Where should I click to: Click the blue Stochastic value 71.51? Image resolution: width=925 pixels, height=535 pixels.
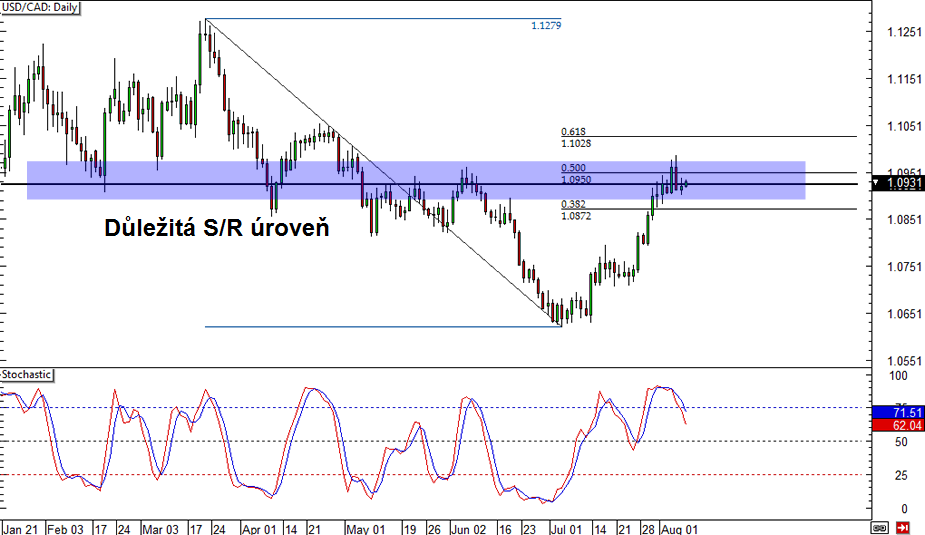(x=898, y=412)
